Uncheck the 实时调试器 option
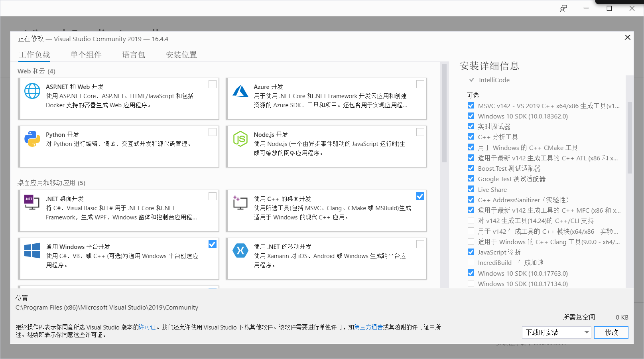Image resolution: width=644 pixels, height=359 pixels. [471, 126]
